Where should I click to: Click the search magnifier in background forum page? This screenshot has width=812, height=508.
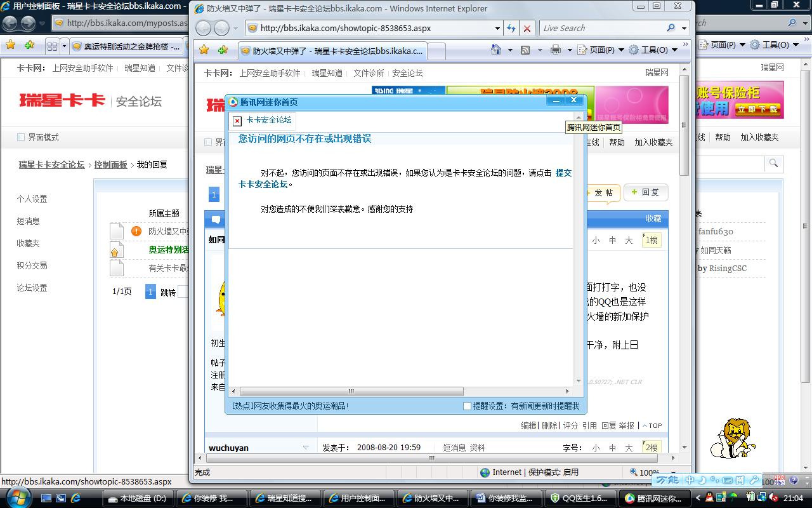pyautogui.click(x=773, y=164)
